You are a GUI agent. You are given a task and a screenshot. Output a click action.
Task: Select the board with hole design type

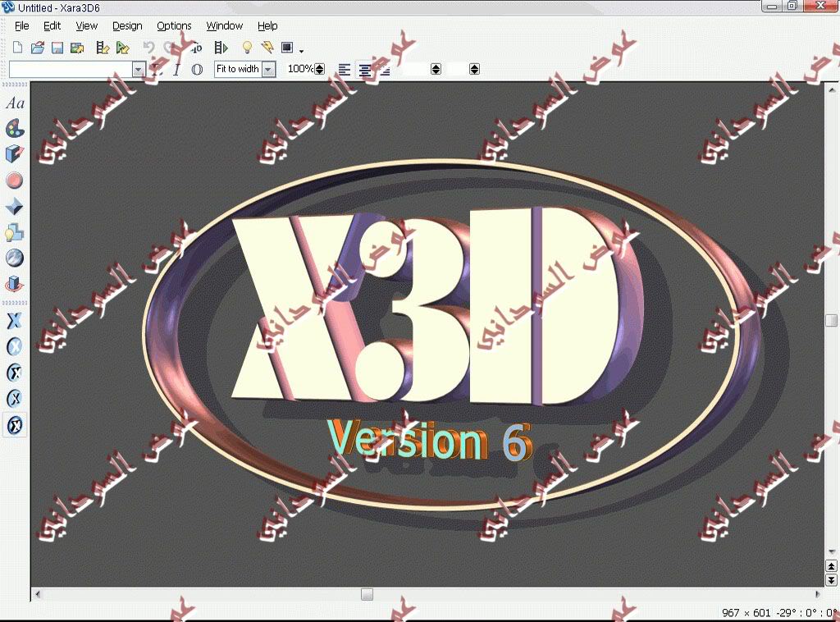(15, 399)
